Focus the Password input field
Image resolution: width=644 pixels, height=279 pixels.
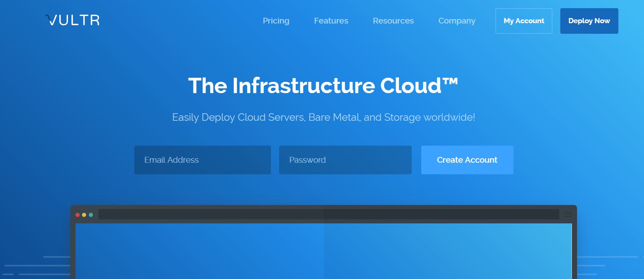click(x=345, y=160)
